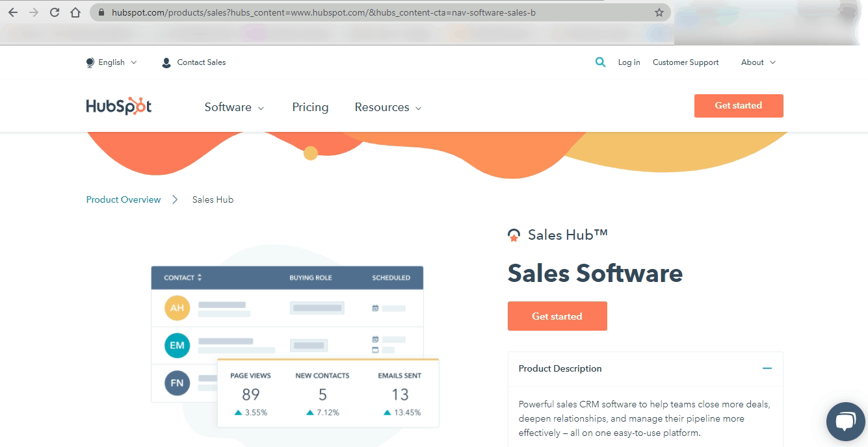The image size is (868, 447).
Task: Click the person icon next to Contact Sales
Action: click(x=166, y=62)
